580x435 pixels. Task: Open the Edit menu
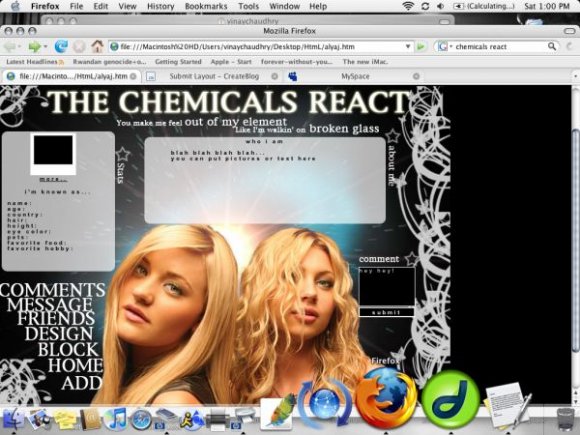100,6
